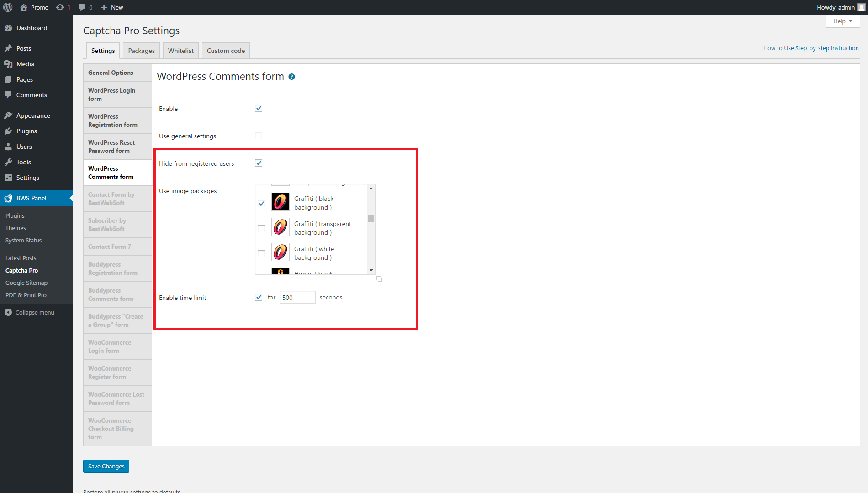Open System Status submenu item
This screenshot has height=493, width=868.
pos(23,240)
